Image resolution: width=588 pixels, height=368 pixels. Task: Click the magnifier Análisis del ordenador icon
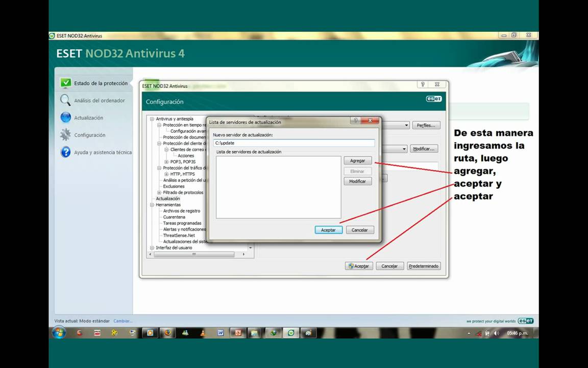[65, 100]
